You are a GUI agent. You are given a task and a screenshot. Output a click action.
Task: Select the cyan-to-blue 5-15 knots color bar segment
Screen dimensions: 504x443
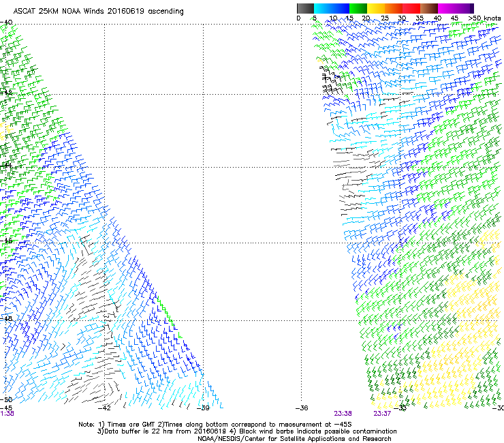coord(332,8)
